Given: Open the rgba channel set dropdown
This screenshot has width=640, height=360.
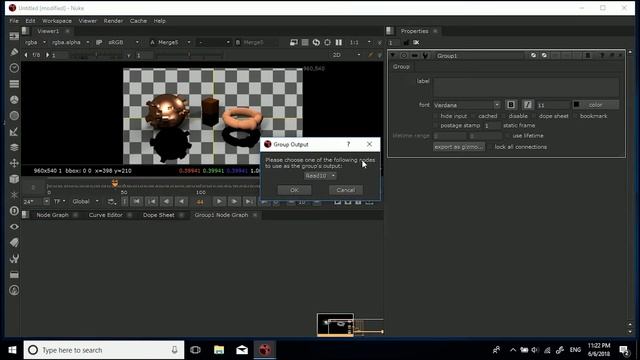Looking at the screenshot, I should [x=35, y=42].
